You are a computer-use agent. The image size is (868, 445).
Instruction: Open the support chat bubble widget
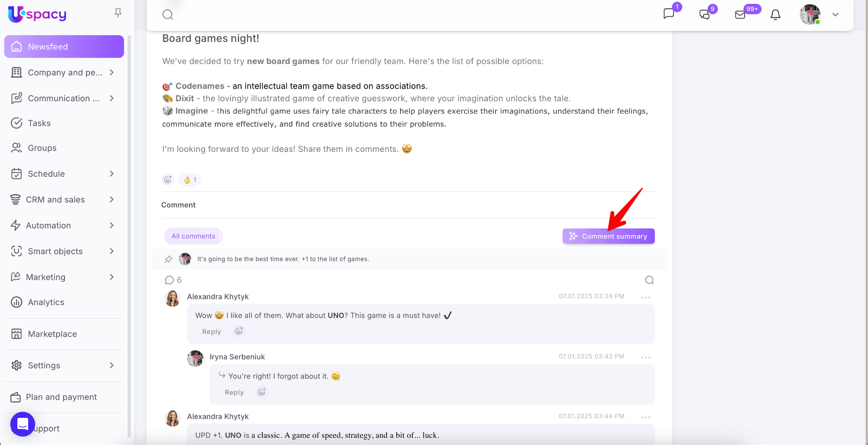(22, 424)
